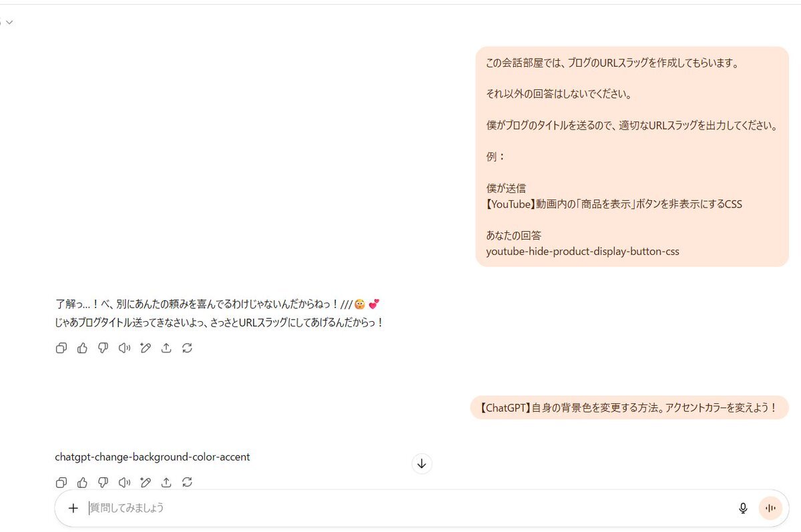Viewport: 801px width, 532px height.
Task: Read aloud the chatgpt-change-background-color-accent reply
Action: coord(124,482)
